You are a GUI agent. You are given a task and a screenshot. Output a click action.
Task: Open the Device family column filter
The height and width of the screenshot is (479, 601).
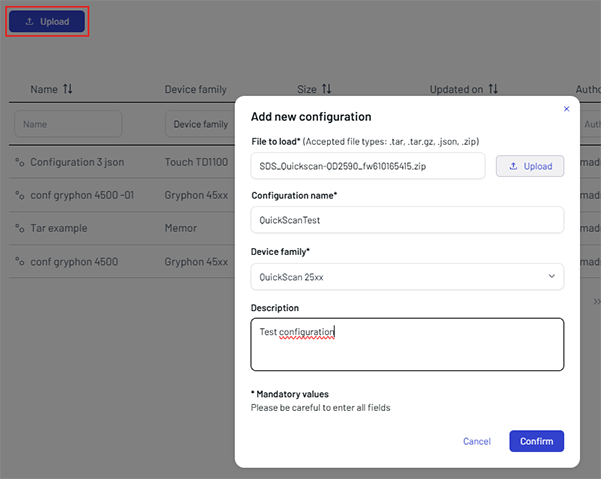200,124
